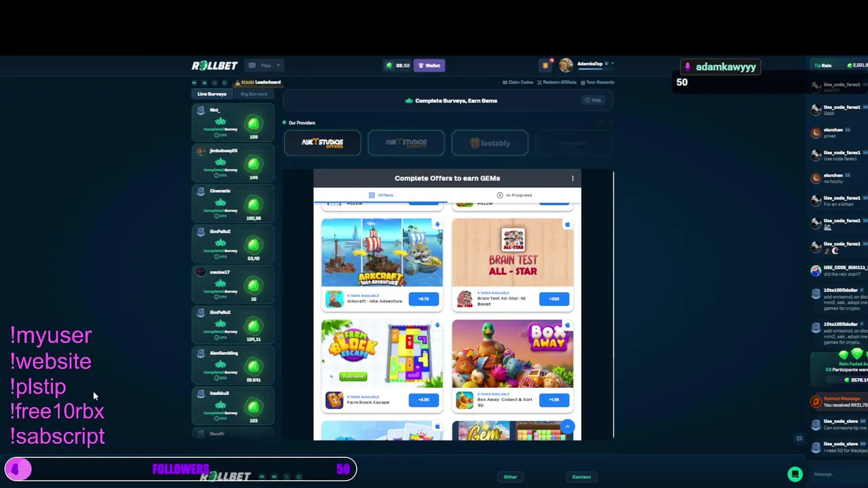This screenshot has width=868, height=488.
Task: Click the jimbobway26 live survey entry
Action: pyautogui.click(x=233, y=163)
